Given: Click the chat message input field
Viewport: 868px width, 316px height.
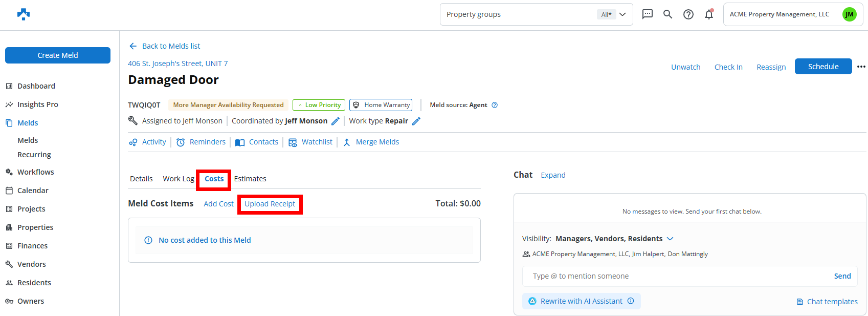Looking at the screenshot, I should [675, 276].
